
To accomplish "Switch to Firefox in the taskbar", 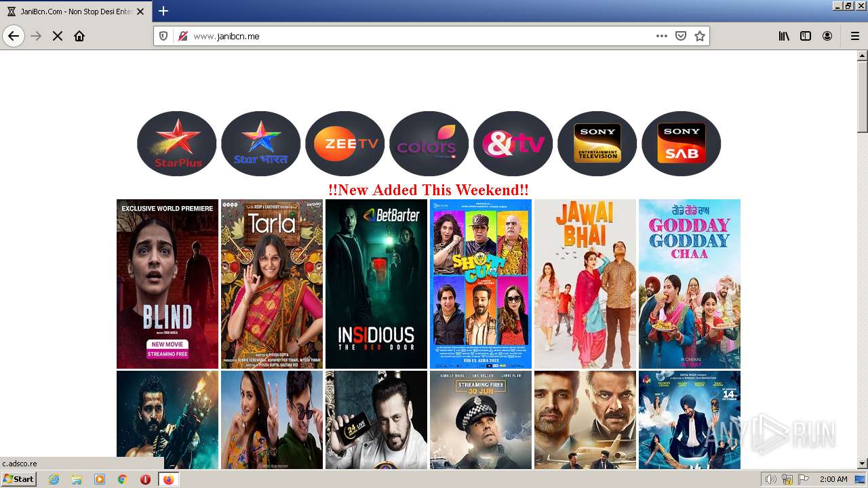I will (x=168, y=479).
